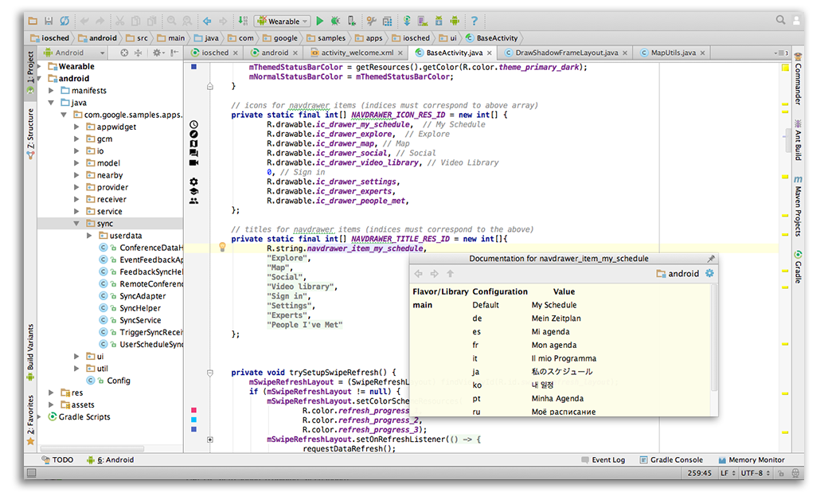
Task: Click the video camera gutter icon
Action: 193,162
